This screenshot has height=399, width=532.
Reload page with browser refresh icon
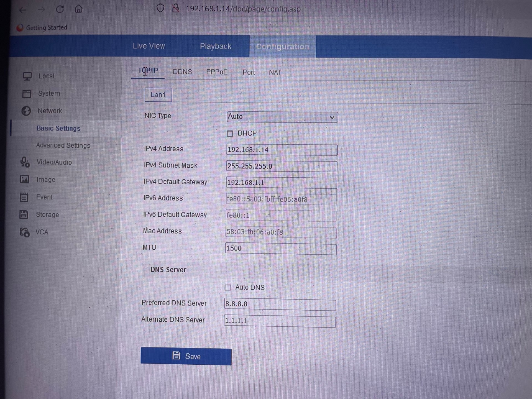click(60, 9)
